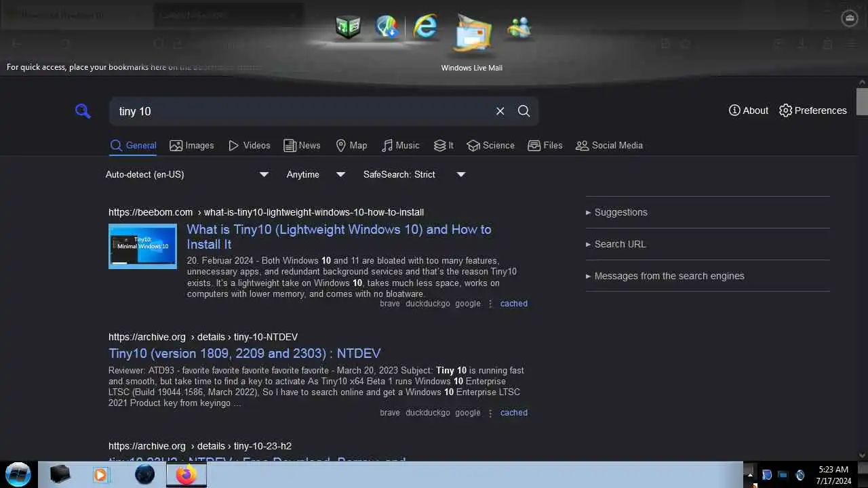868x488 pixels.
Task: Switch to the News tab
Action: [x=302, y=145]
